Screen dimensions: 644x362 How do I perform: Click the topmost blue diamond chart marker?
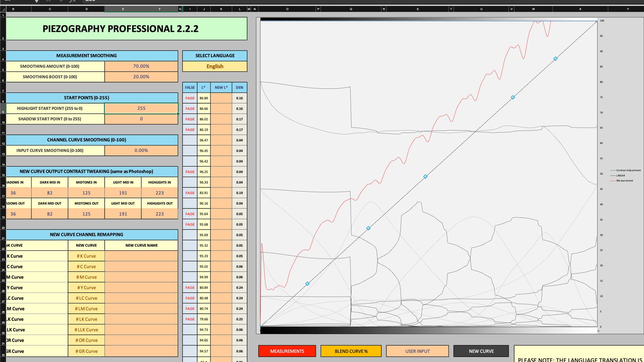(x=555, y=59)
